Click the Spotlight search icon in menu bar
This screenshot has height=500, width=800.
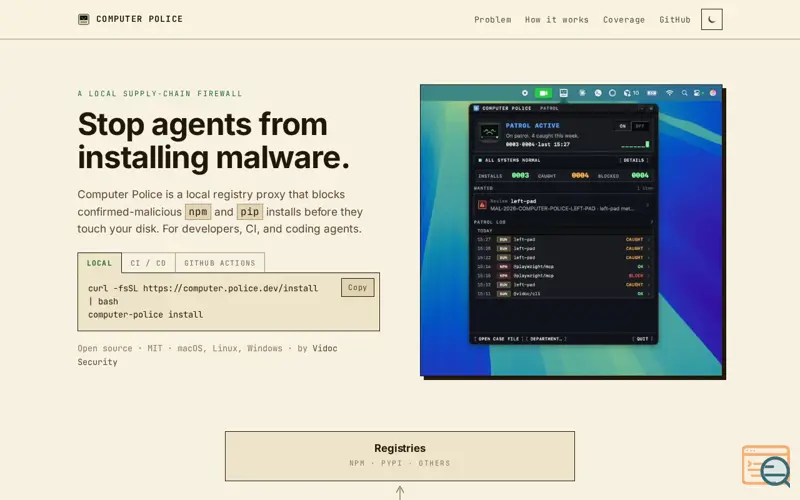point(684,93)
